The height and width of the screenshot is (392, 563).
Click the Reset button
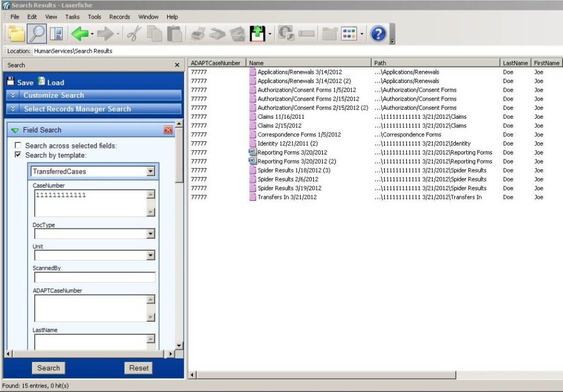[139, 368]
